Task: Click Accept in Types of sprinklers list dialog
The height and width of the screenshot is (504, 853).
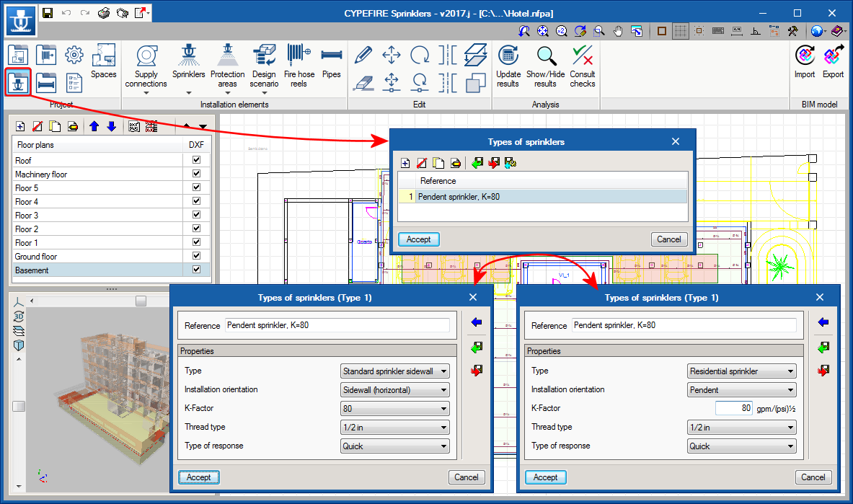Action: click(418, 239)
